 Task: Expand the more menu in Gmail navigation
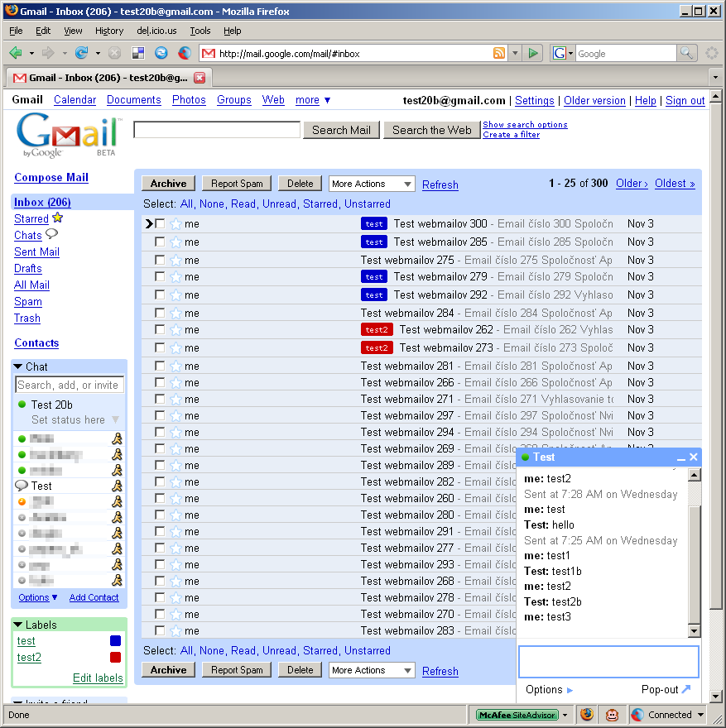(313, 100)
